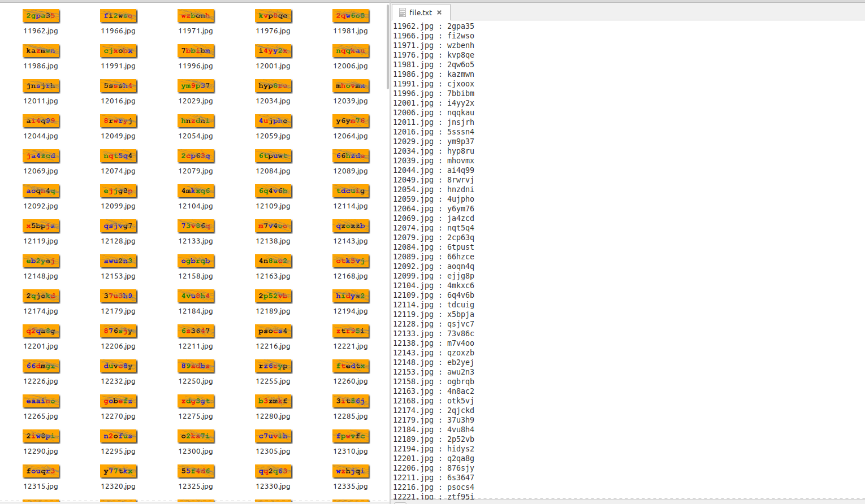Select the 12285.jpg captcha thumbnail
This screenshot has height=504, width=865.
(x=351, y=402)
